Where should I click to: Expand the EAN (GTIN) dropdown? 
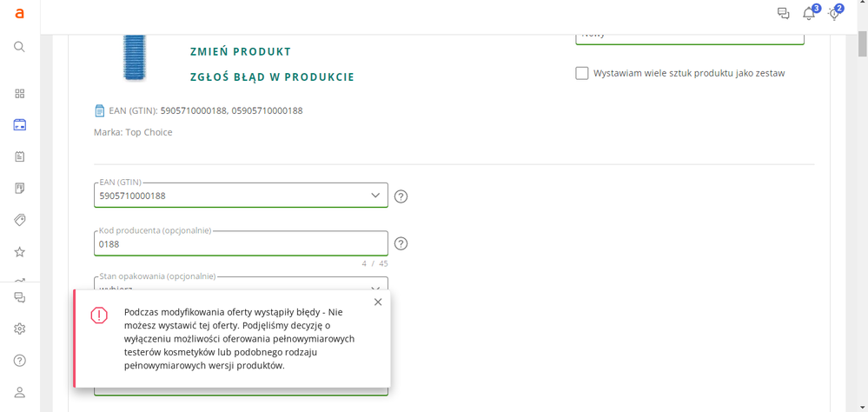point(375,196)
